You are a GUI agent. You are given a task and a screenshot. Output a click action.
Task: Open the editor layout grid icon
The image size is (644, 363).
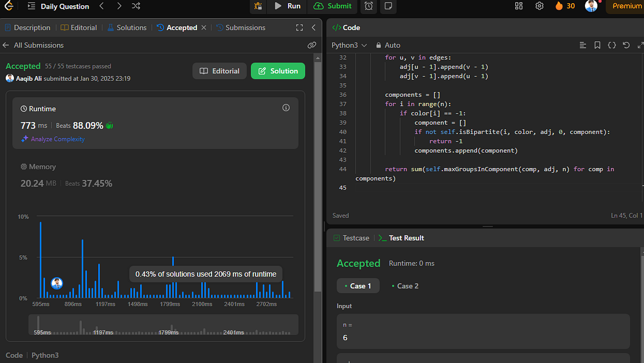pyautogui.click(x=518, y=6)
